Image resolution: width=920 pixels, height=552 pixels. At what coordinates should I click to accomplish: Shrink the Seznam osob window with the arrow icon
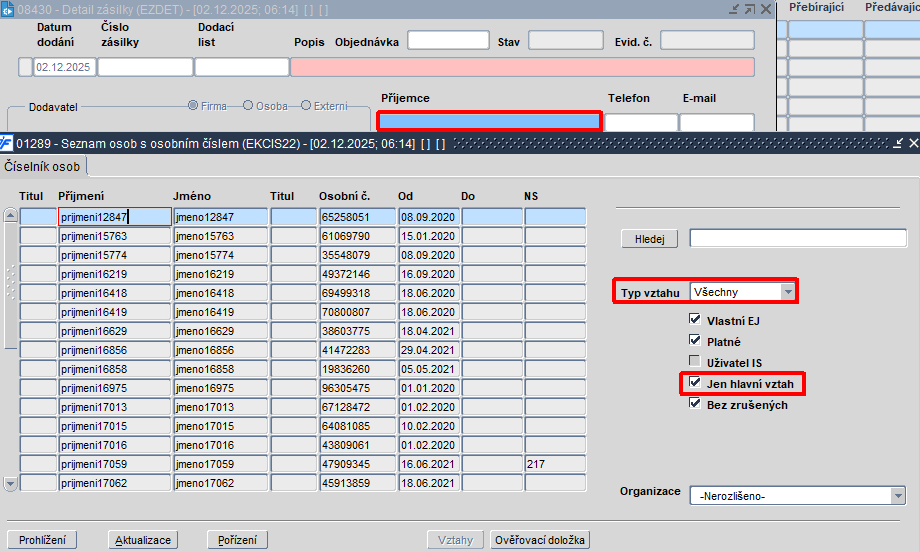pyautogui.click(x=898, y=143)
